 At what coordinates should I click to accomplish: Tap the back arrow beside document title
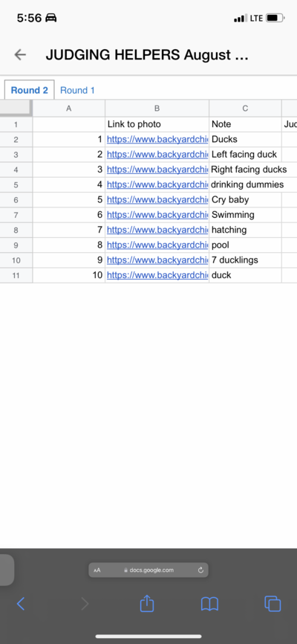coord(20,54)
